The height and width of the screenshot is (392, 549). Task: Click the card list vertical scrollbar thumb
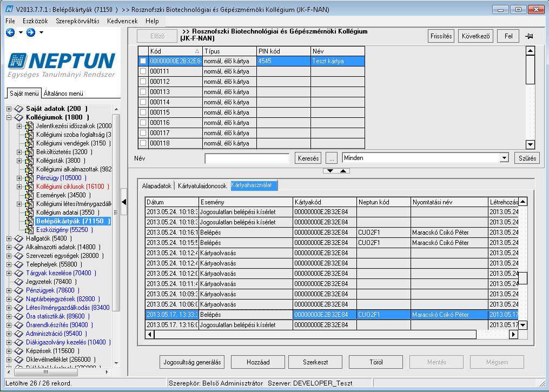click(530, 70)
